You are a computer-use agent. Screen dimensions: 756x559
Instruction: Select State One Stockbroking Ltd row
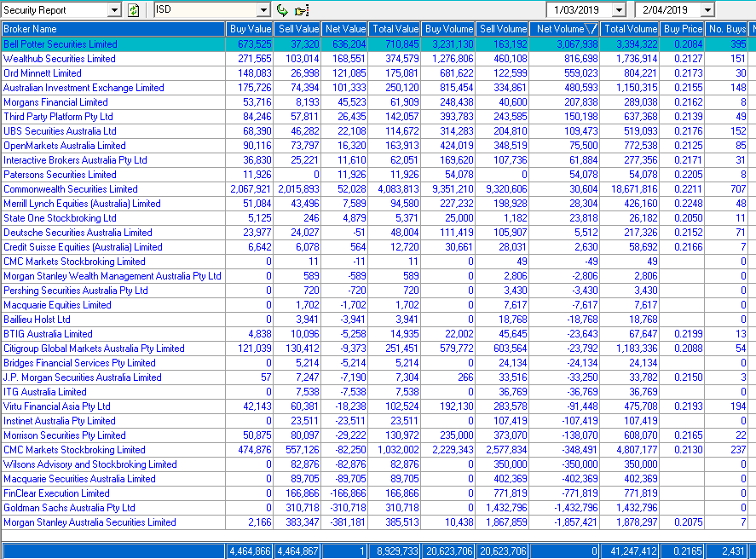click(x=378, y=218)
